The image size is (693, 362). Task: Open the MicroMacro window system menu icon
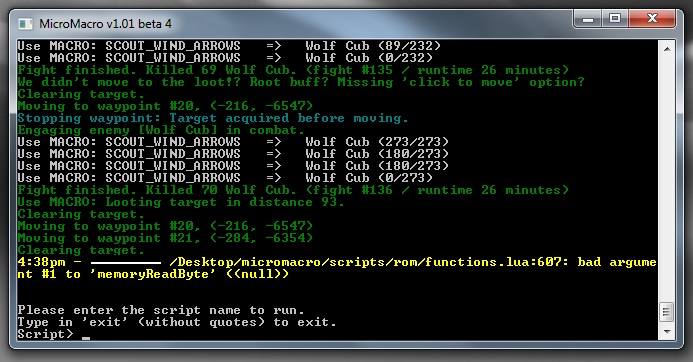(x=25, y=24)
